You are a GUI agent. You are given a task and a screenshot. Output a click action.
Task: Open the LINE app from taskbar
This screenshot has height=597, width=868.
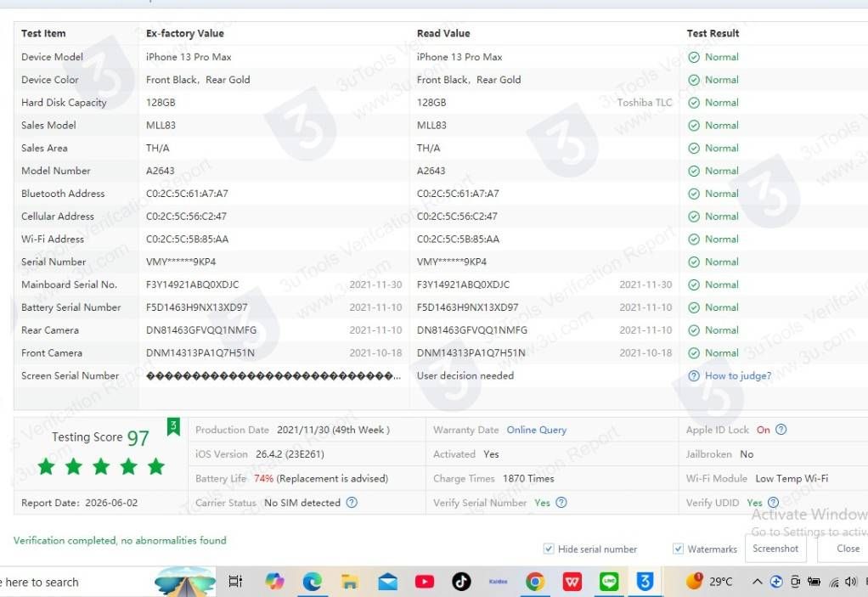point(609,582)
